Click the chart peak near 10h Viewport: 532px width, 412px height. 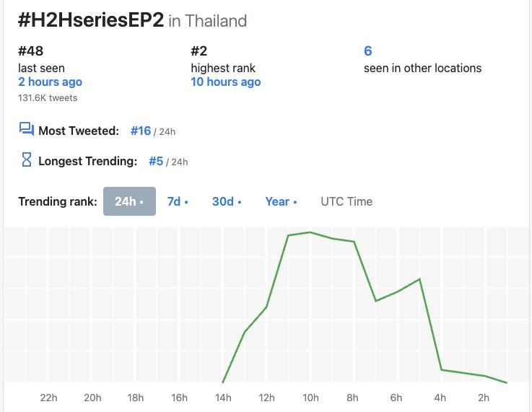(310, 232)
